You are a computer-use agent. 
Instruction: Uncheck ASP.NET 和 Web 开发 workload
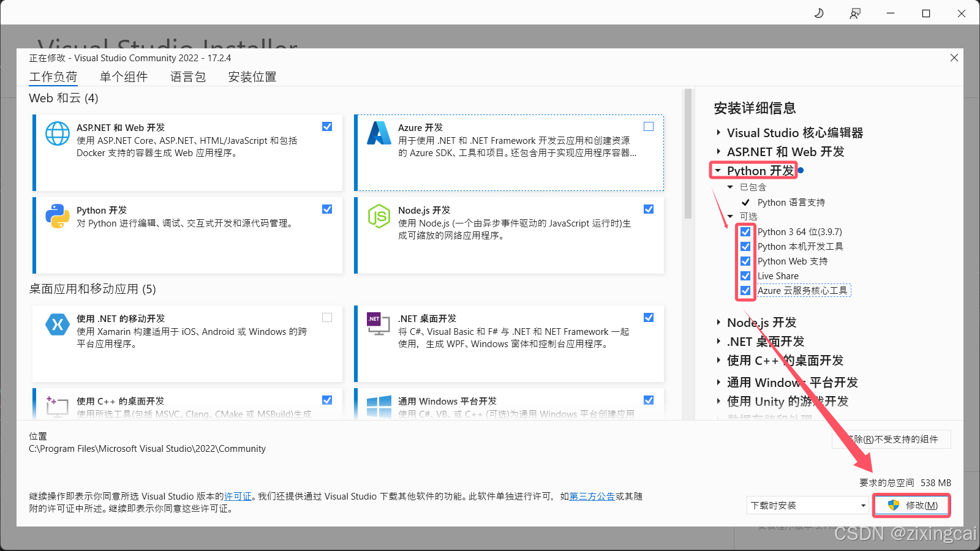click(327, 127)
